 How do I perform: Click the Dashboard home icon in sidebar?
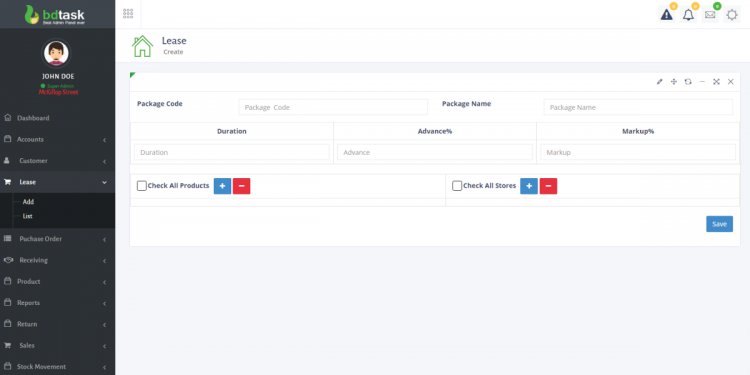coord(7,118)
